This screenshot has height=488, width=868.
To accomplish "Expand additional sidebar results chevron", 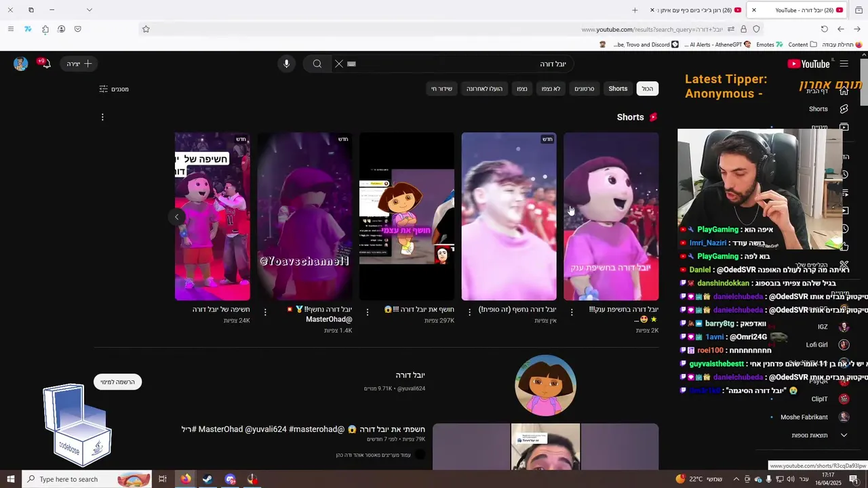I will tap(844, 435).
